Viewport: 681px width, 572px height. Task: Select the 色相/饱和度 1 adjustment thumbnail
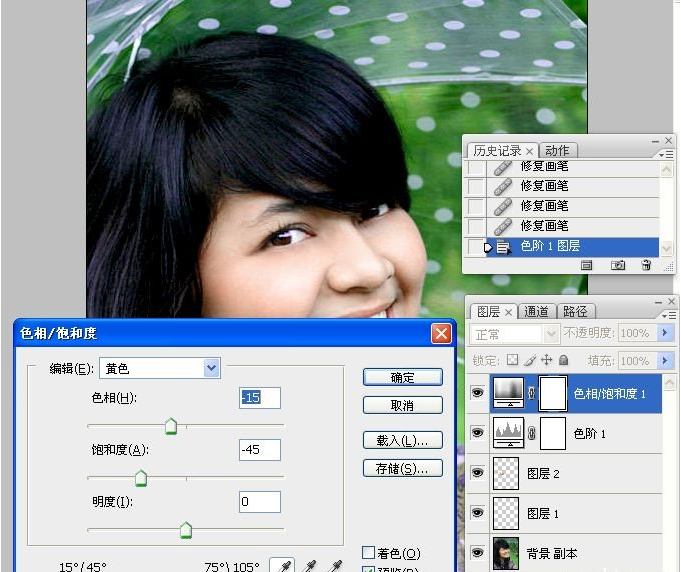click(508, 393)
